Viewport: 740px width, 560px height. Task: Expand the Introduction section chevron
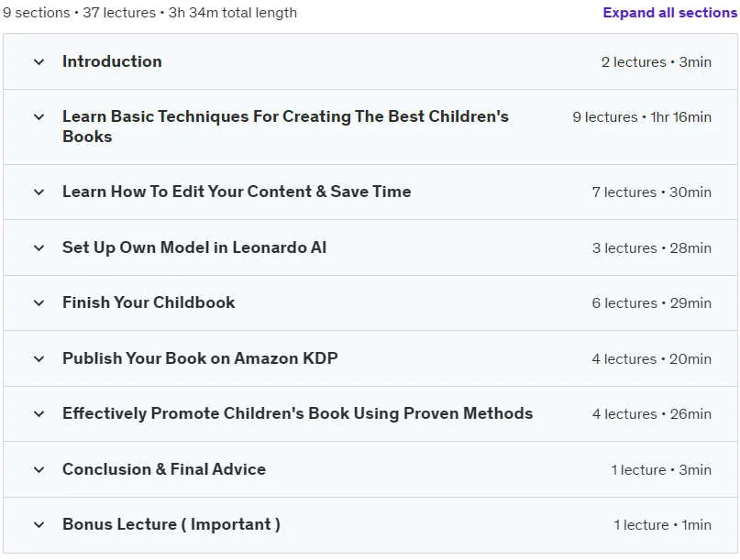click(x=39, y=61)
